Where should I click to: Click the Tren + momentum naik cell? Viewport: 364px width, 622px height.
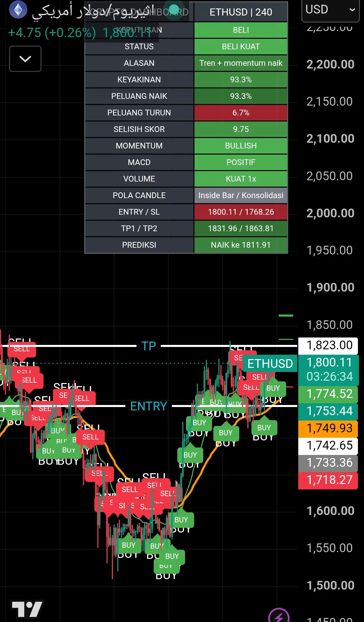[241, 63]
